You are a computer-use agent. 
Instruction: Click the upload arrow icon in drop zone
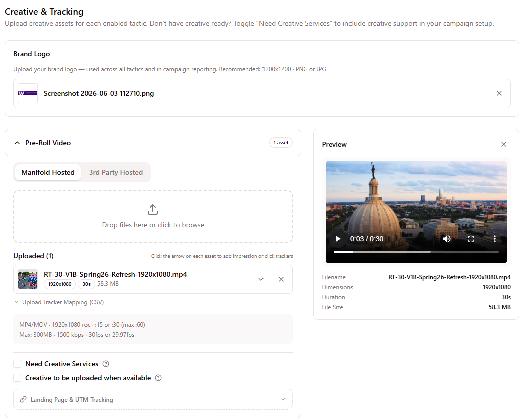click(x=153, y=209)
